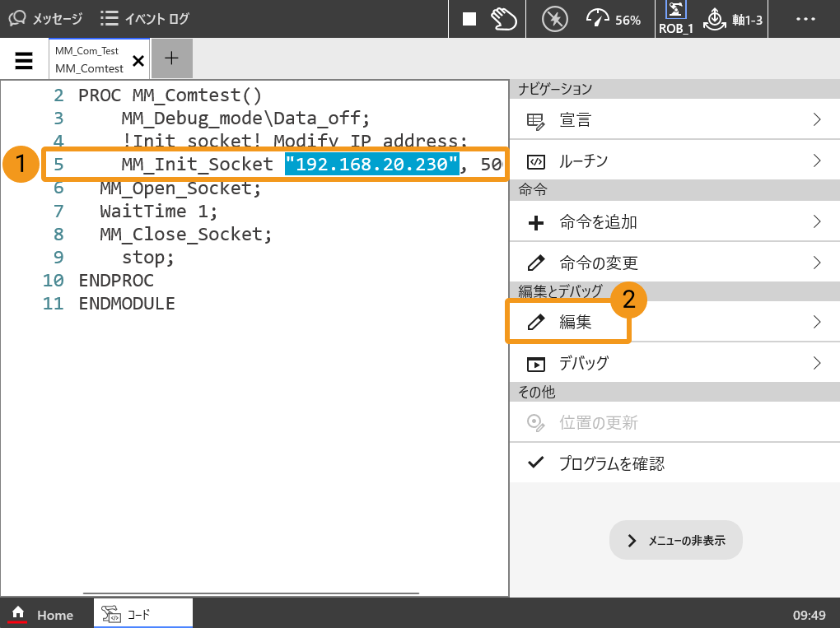Image resolution: width=840 pixels, height=628 pixels.
Task: Open the 56% speed setting
Action: (x=614, y=19)
